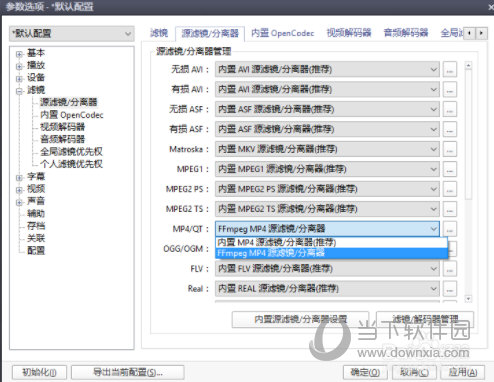Click scroll-up arrow of separator list
Viewport: 494px width, 382px height.
pyautogui.click(x=468, y=65)
